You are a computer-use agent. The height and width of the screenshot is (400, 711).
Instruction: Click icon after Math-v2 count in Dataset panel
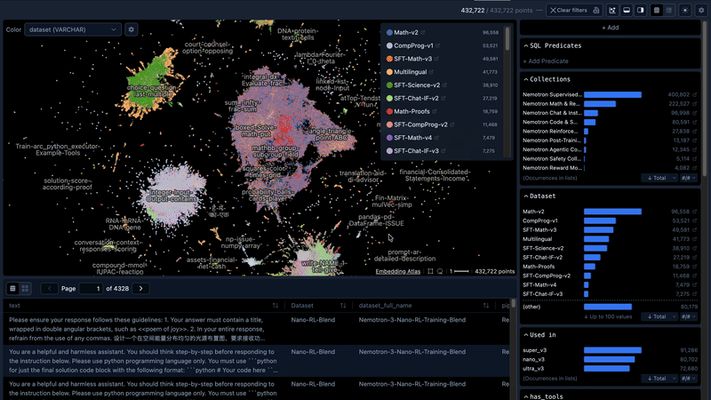[x=694, y=212]
